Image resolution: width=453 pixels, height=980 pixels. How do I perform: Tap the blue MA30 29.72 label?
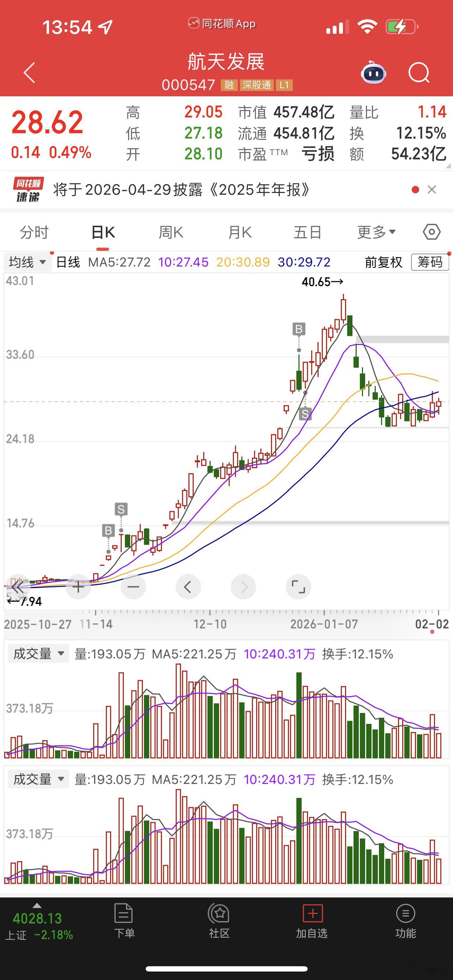tap(304, 262)
